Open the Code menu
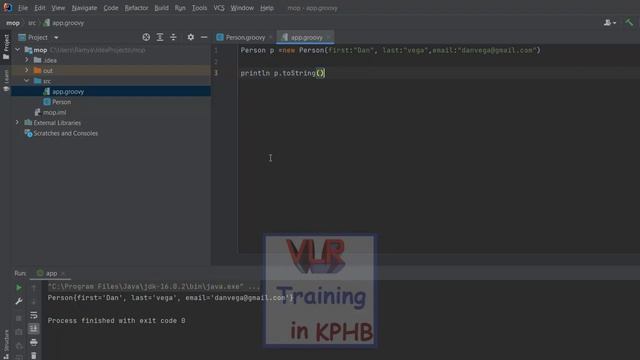640x360 pixels. coord(111,8)
